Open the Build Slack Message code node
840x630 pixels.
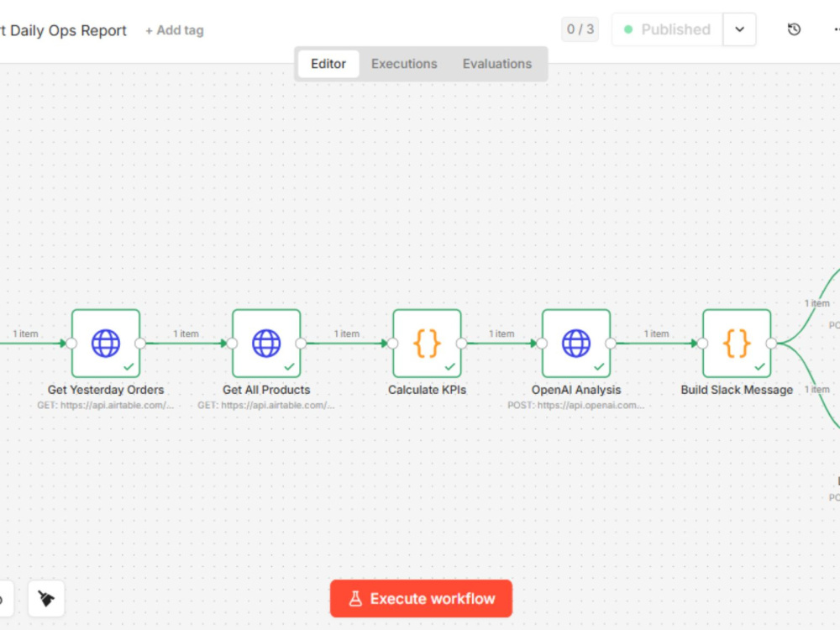tap(737, 344)
